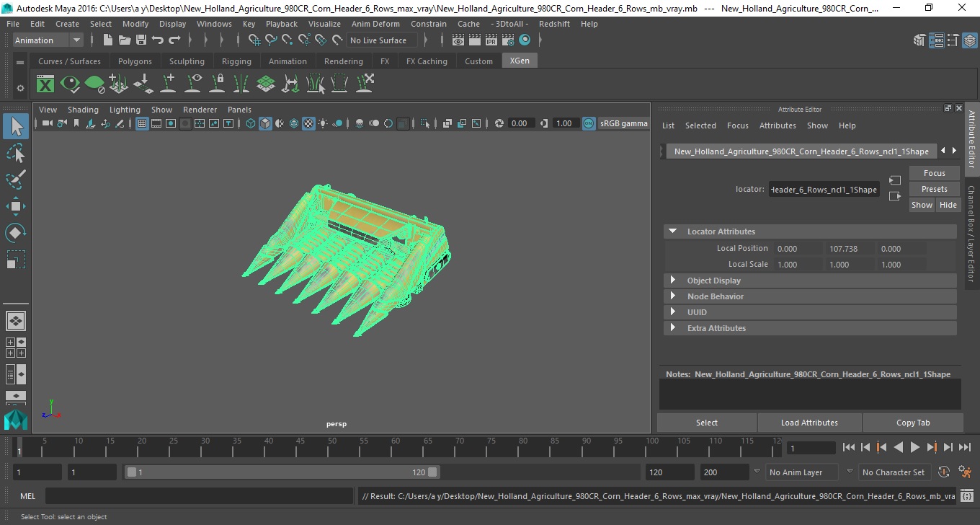Click the Focus button
The width and height of the screenshot is (980, 525).
point(934,173)
